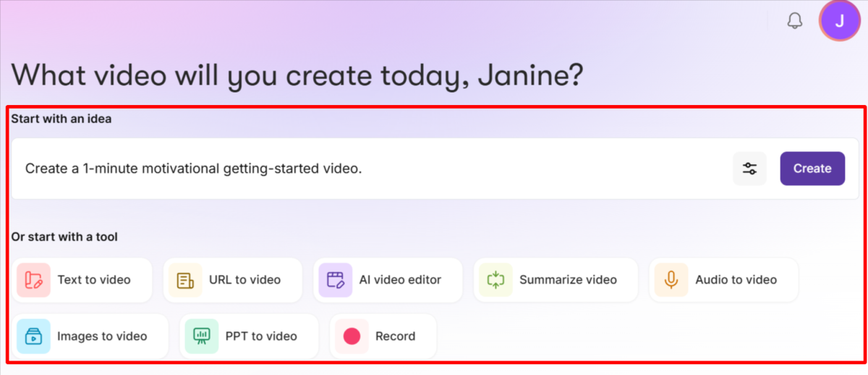
Task: Click the green Summarize video icon
Action: [x=495, y=280]
